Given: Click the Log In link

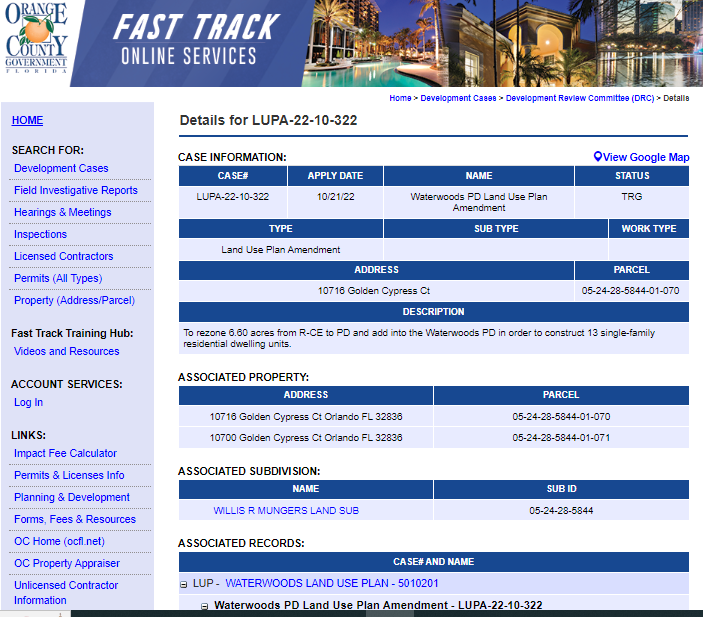Looking at the screenshot, I should coord(28,402).
